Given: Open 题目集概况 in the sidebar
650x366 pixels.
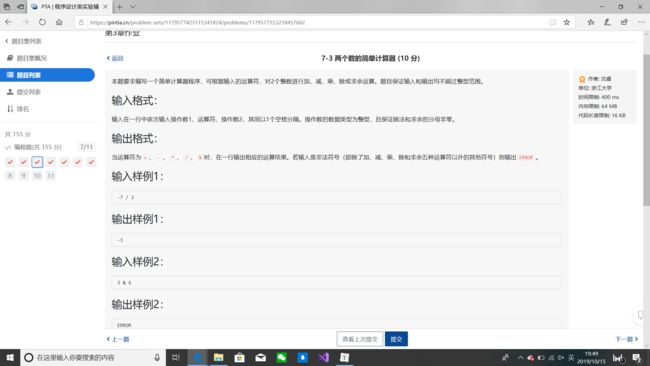Looking at the screenshot, I should pyautogui.click(x=27, y=58).
